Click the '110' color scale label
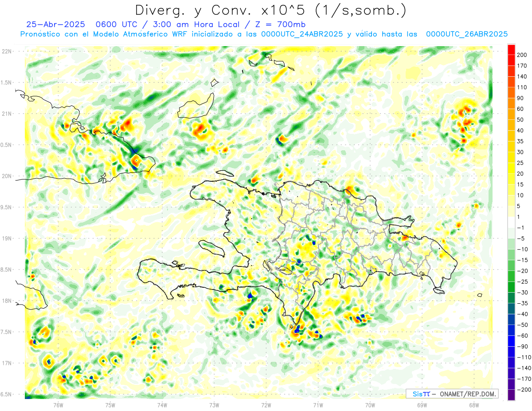 pos(523,87)
